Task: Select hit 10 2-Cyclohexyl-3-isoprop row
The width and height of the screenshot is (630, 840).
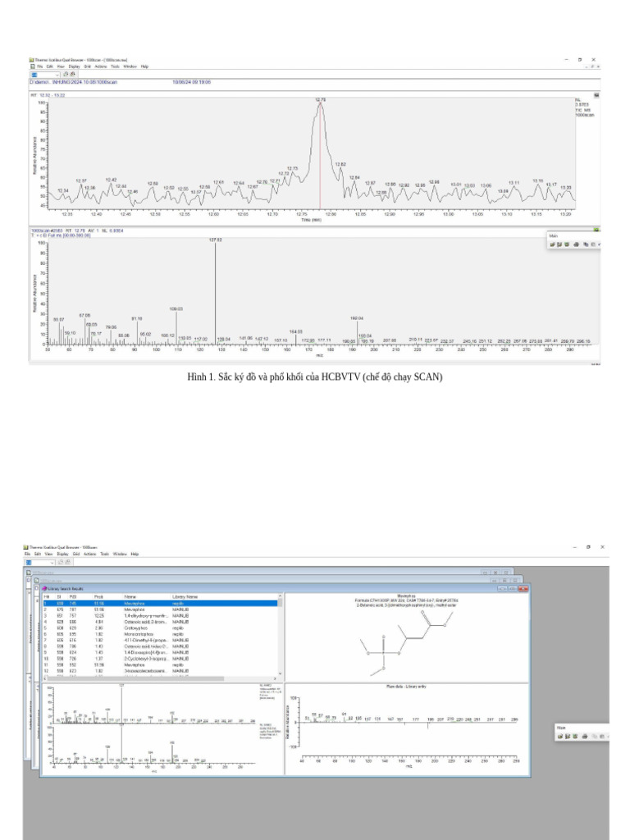Action: (x=160, y=659)
